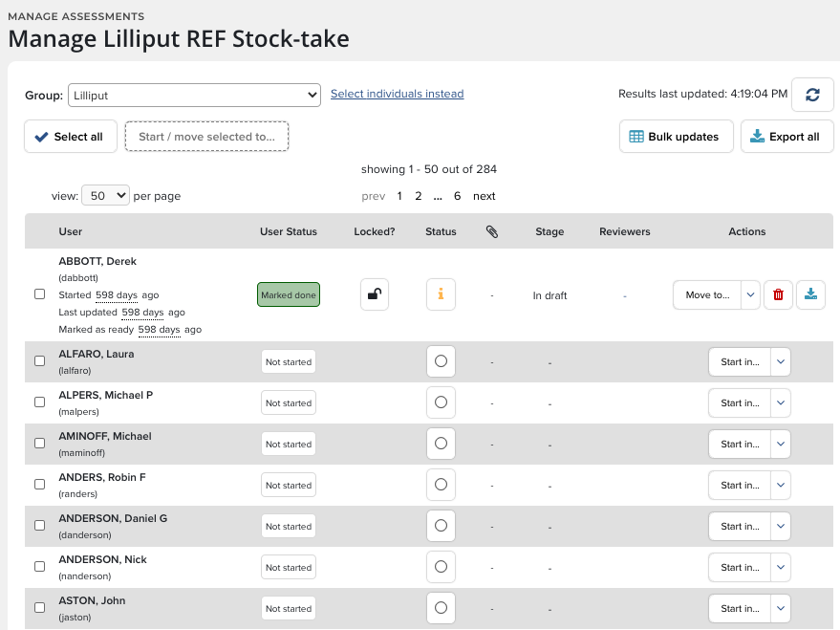Click the refresh results icon button

pos(812,95)
